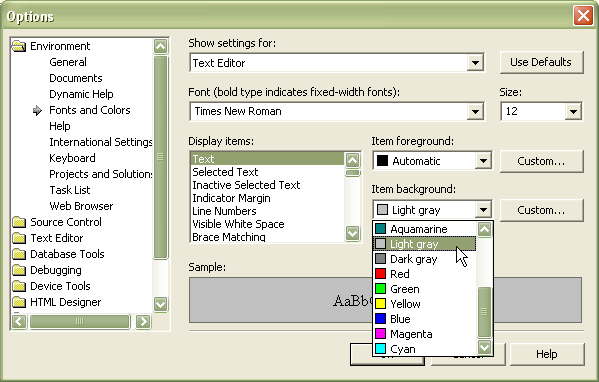Select Inactive Selected Text item
Image resolution: width=599 pixels, height=382 pixels.
(267, 185)
